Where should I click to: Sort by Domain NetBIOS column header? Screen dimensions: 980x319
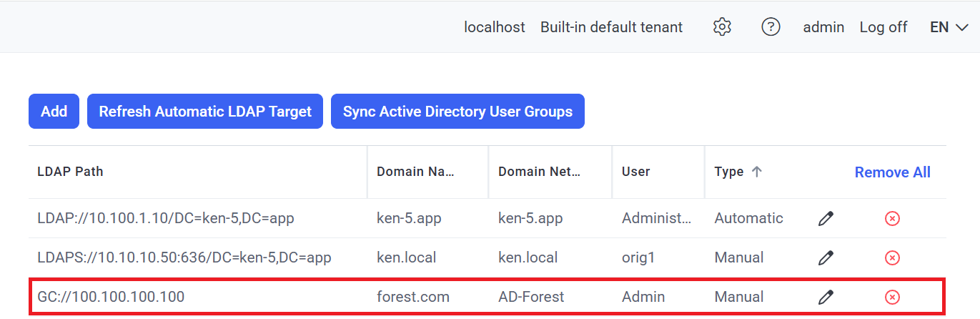(539, 172)
